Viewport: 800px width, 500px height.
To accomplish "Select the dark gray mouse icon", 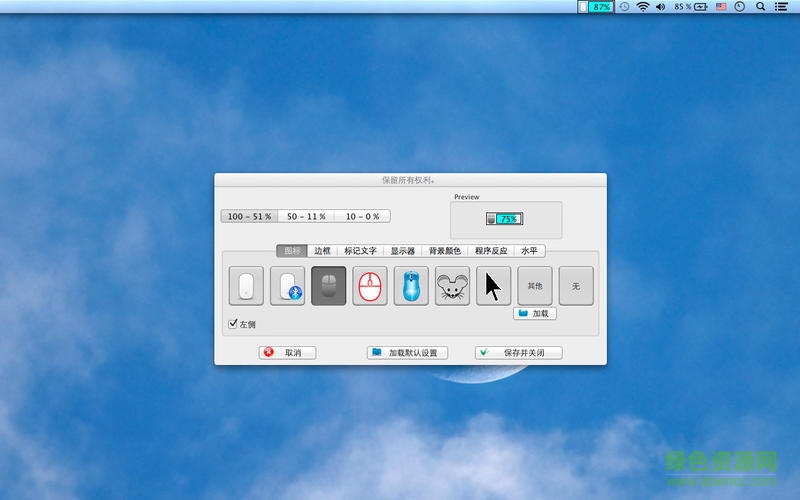I will pos(329,286).
